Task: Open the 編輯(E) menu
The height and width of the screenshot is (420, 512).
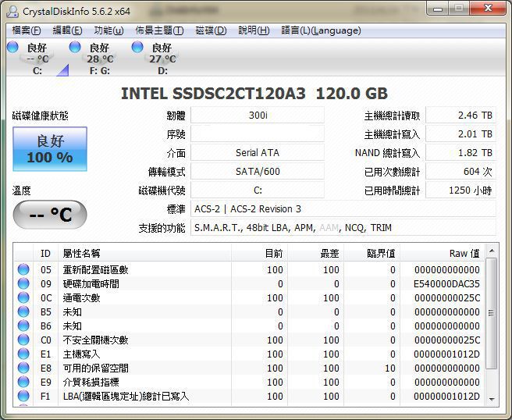Action: pos(67,30)
